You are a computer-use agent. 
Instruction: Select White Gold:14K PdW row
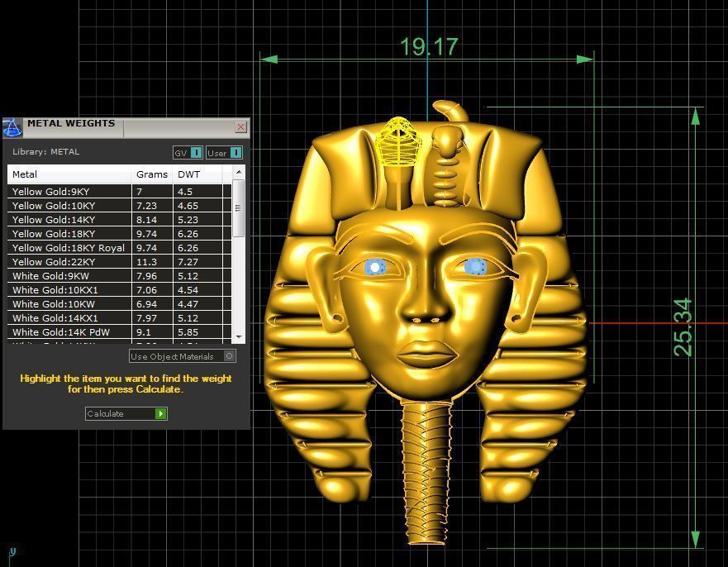pos(119,332)
